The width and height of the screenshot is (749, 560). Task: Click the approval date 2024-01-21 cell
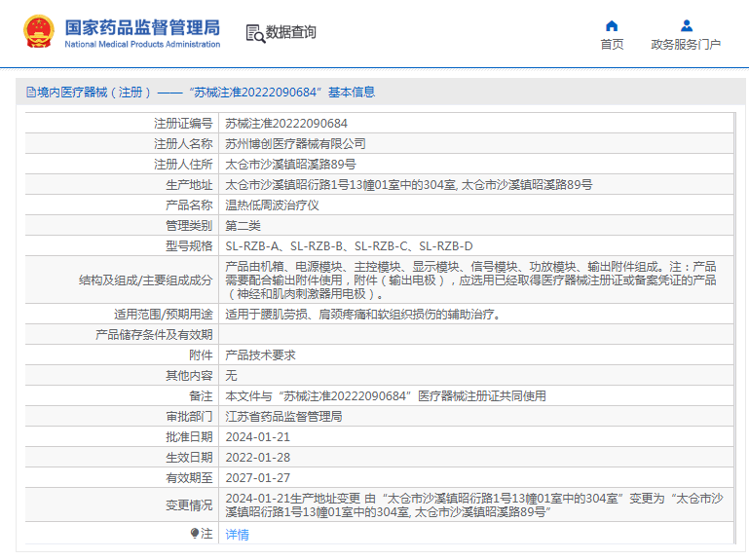coord(258,437)
